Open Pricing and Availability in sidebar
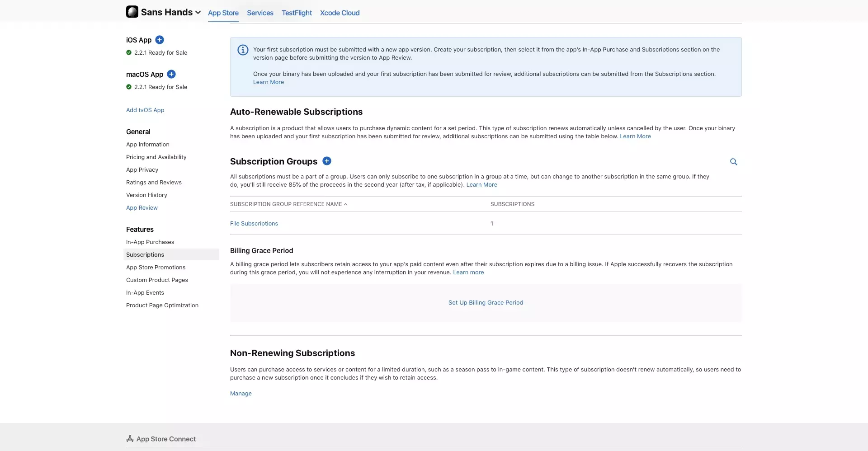Image resolution: width=868 pixels, height=451 pixels. [156, 157]
